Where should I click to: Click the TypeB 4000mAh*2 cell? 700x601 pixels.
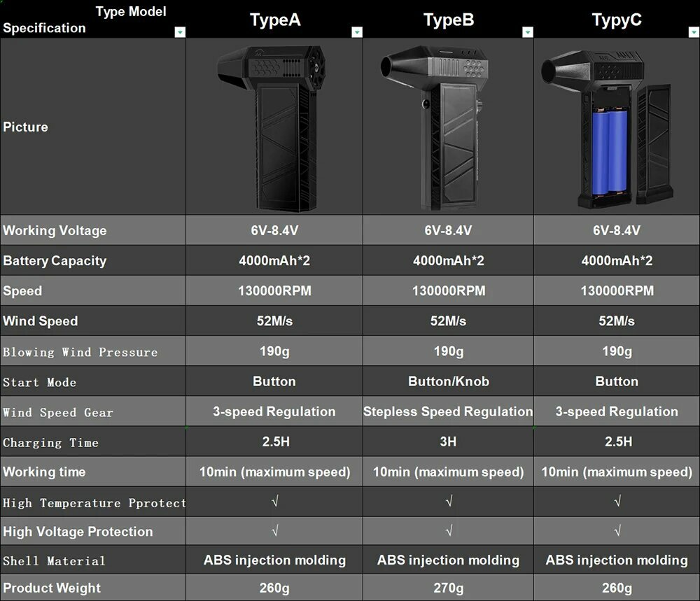[x=448, y=260]
